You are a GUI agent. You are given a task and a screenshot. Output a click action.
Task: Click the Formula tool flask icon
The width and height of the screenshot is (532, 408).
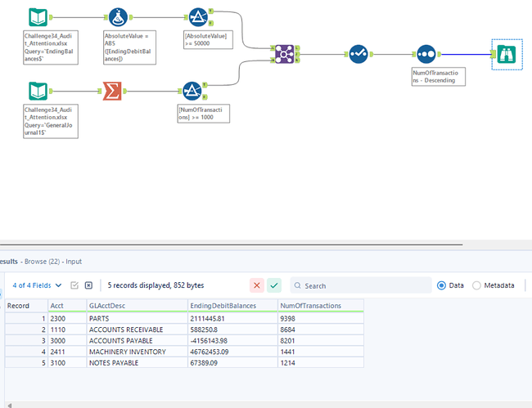click(119, 16)
